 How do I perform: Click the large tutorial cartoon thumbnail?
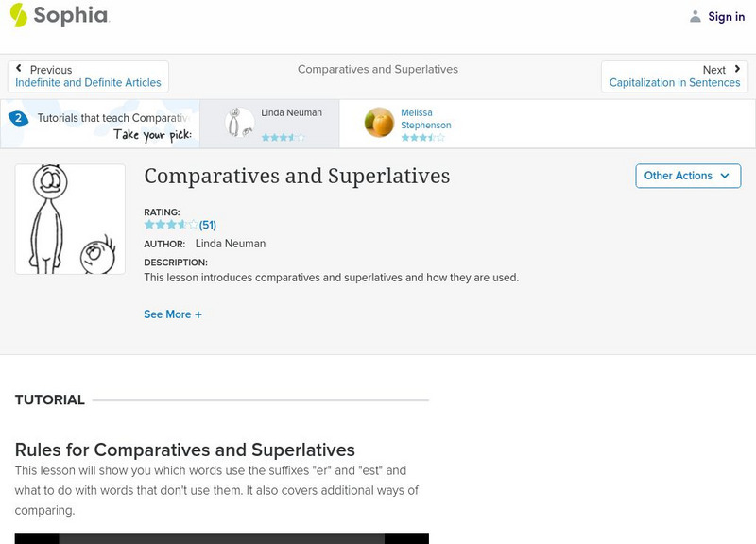point(70,219)
